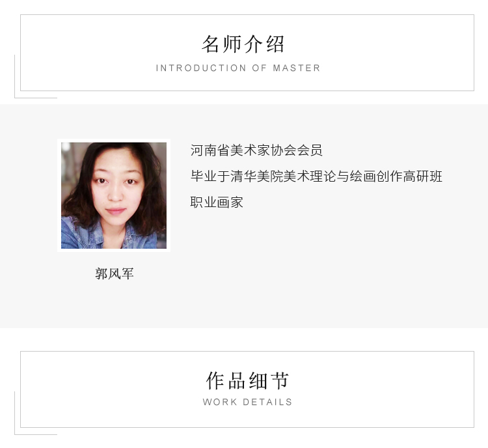488x448 pixels.
Task: Click the word INTRODUCTION in the subtitle
Action: coord(201,68)
